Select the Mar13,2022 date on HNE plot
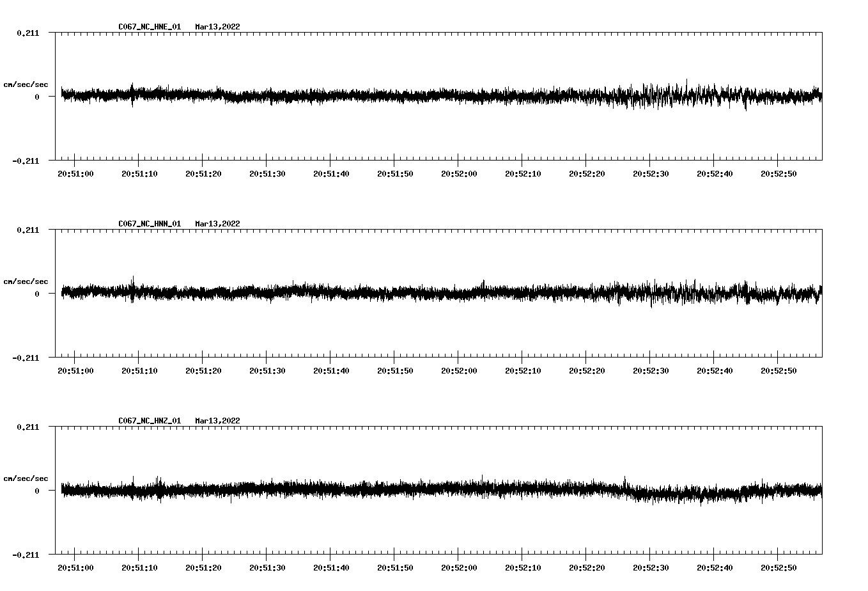868x591 pixels. 217,27
